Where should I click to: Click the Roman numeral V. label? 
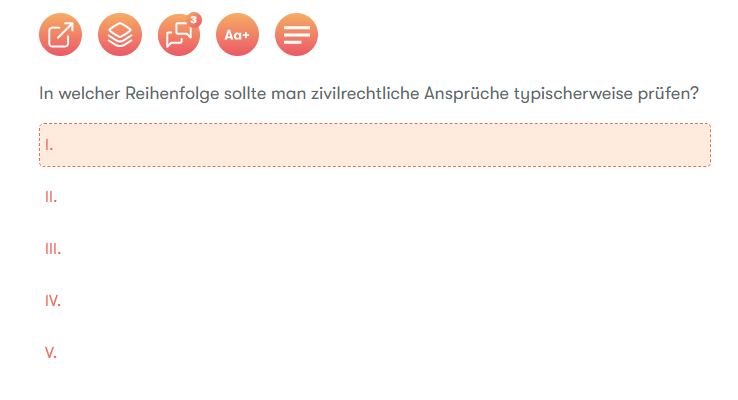point(51,352)
